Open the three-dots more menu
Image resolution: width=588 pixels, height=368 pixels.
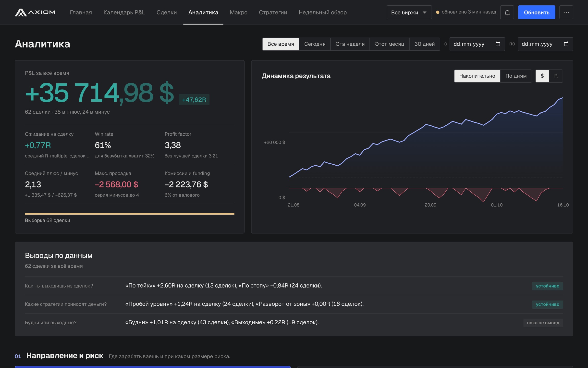pyautogui.click(x=566, y=12)
